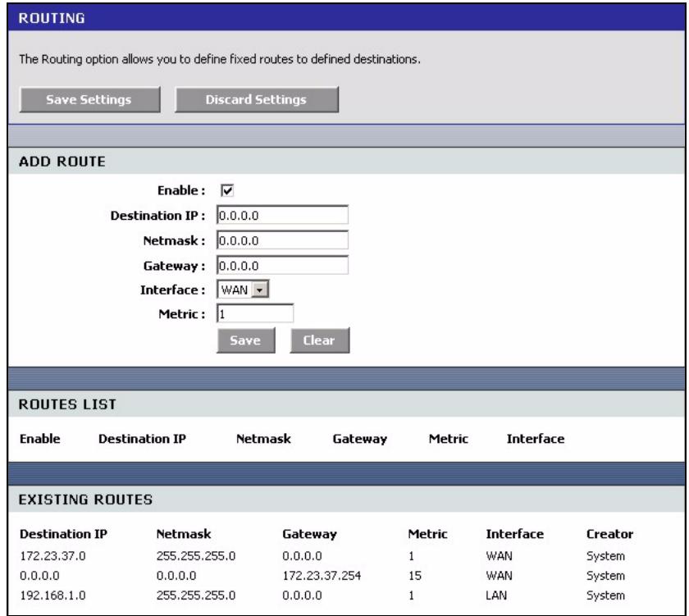Focus the Gateway input field
Image resolution: width=689 pixels, height=616 pixels.
(282, 266)
